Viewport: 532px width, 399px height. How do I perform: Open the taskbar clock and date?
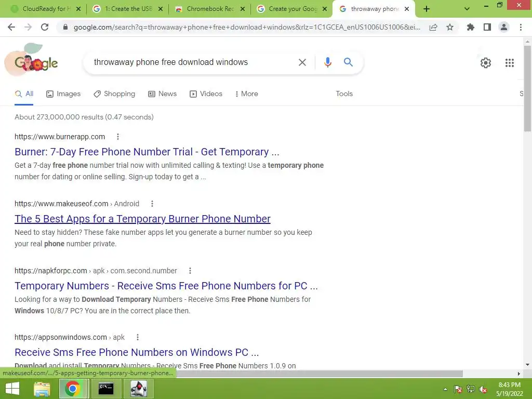tap(509, 389)
